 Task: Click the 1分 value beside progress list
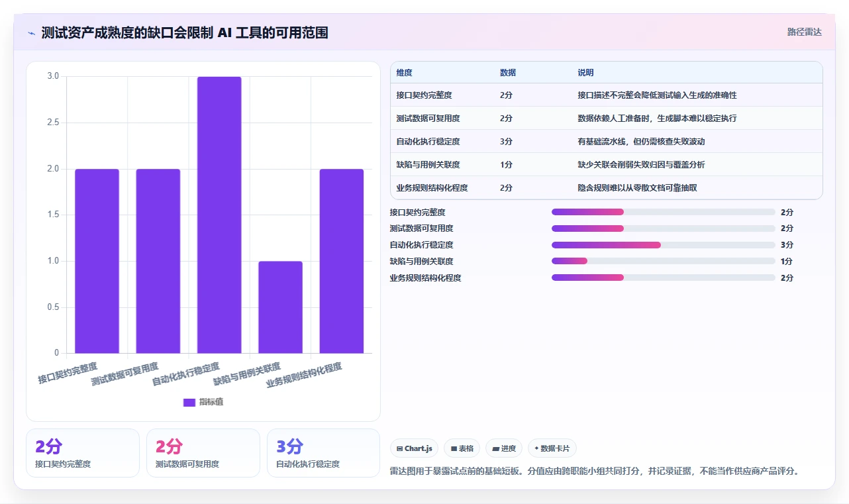[x=787, y=261]
